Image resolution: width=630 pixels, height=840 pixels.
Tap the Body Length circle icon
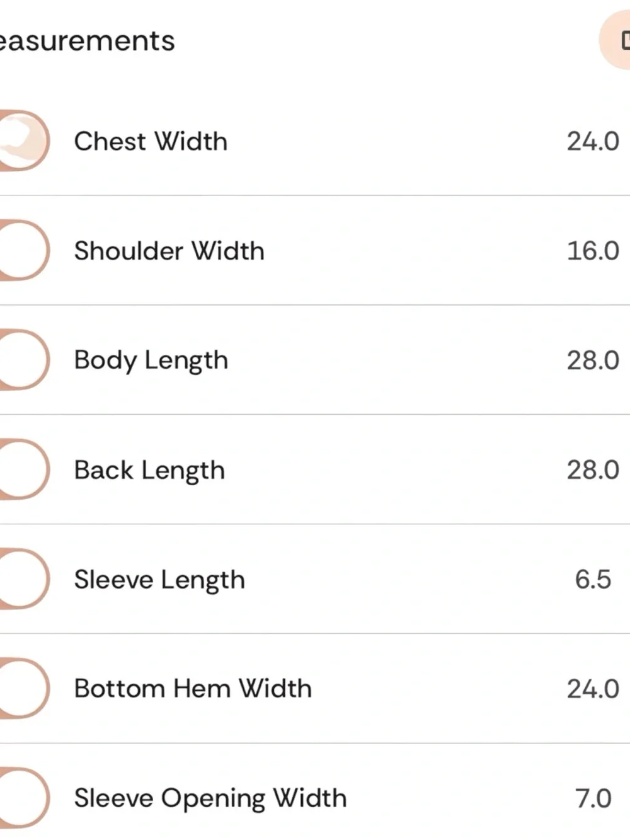[x=24, y=360]
